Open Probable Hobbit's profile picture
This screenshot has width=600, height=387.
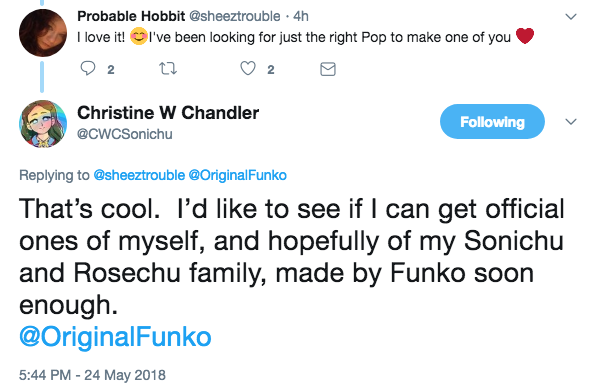pyautogui.click(x=43, y=33)
